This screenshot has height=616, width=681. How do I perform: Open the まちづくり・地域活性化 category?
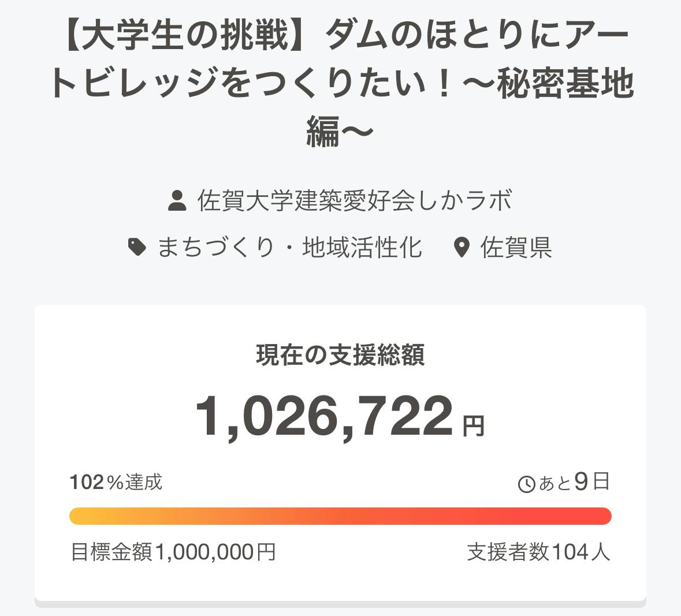pos(289,248)
